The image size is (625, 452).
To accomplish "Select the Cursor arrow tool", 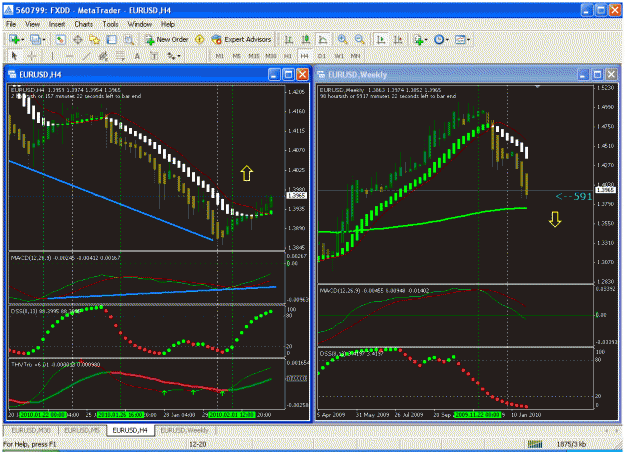I will click(14, 56).
